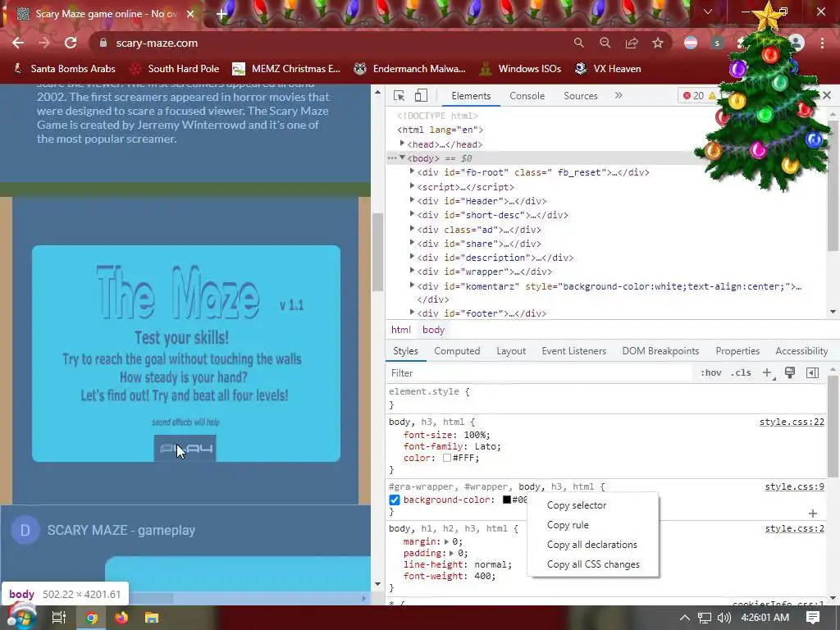Choose Copy all CSS changes menu item
840x630 pixels.
(593, 564)
